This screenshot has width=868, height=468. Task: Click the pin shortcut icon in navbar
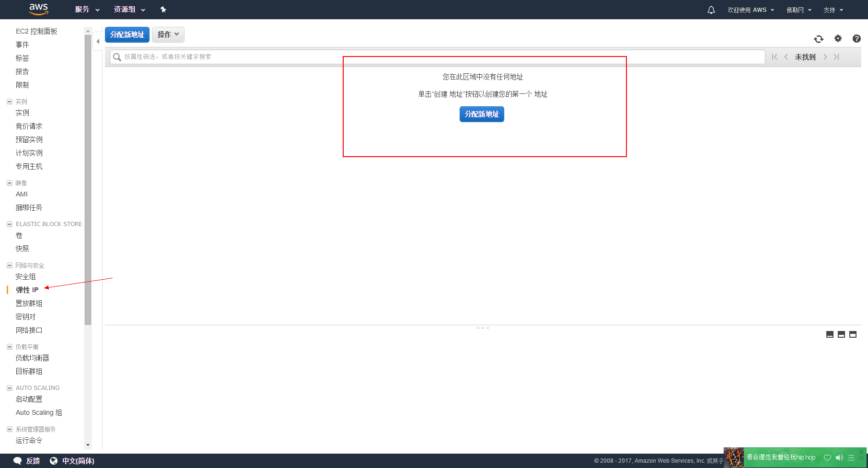pyautogui.click(x=163, y=10)
